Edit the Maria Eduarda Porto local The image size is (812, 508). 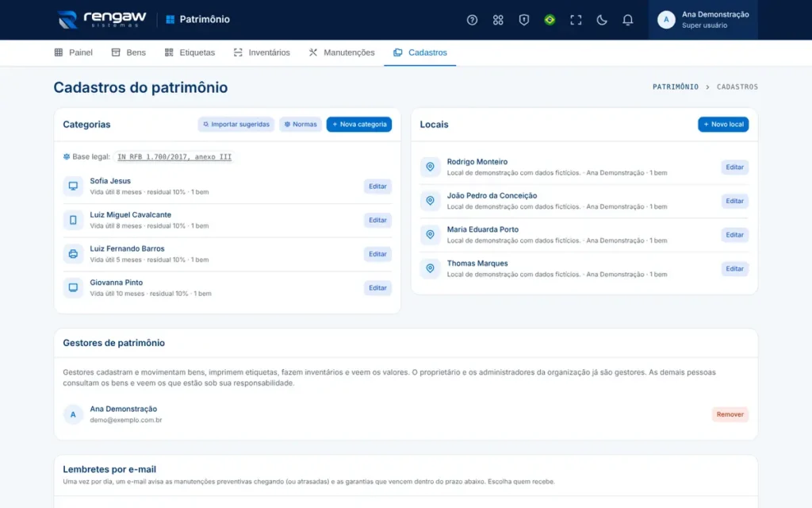point(734,235)
